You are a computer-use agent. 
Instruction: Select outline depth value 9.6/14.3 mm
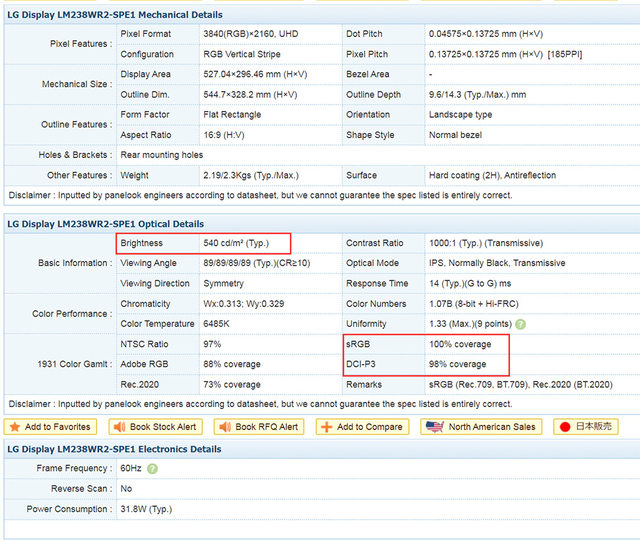477,95
